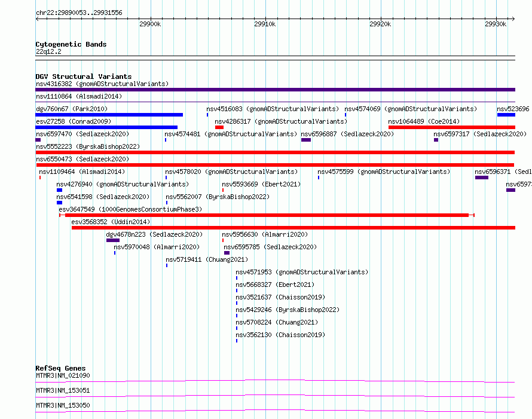Click the red nsv6550473 variant bar

[276, 165]
